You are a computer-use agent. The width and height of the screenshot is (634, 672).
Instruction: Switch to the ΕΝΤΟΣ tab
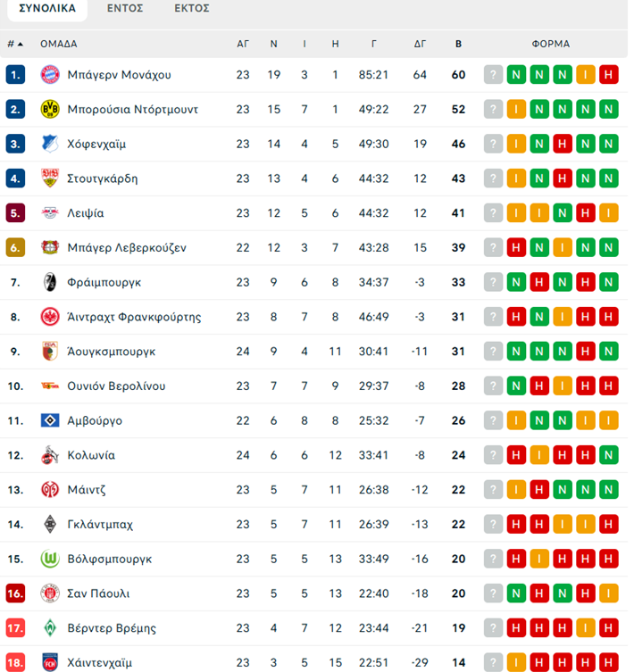pos(125,9)
